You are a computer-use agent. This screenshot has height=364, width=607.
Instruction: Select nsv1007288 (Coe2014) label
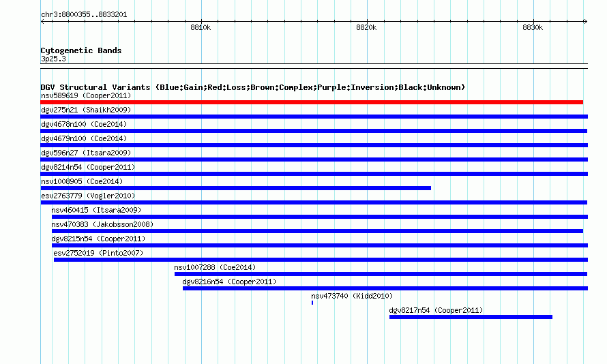point(215,267)
